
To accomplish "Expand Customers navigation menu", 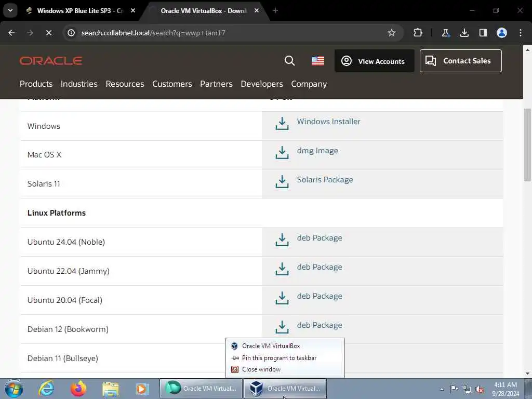I will click(x=172, y=84).
